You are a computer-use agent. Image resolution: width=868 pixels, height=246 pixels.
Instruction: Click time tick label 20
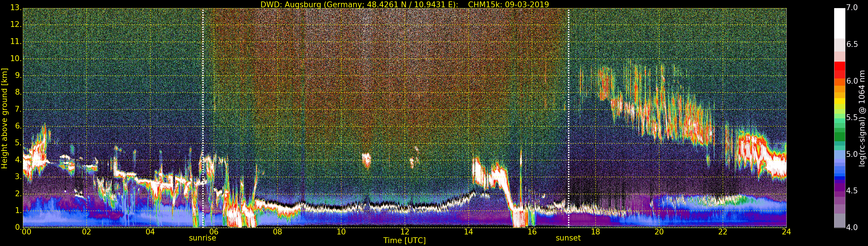coord(659,232)
